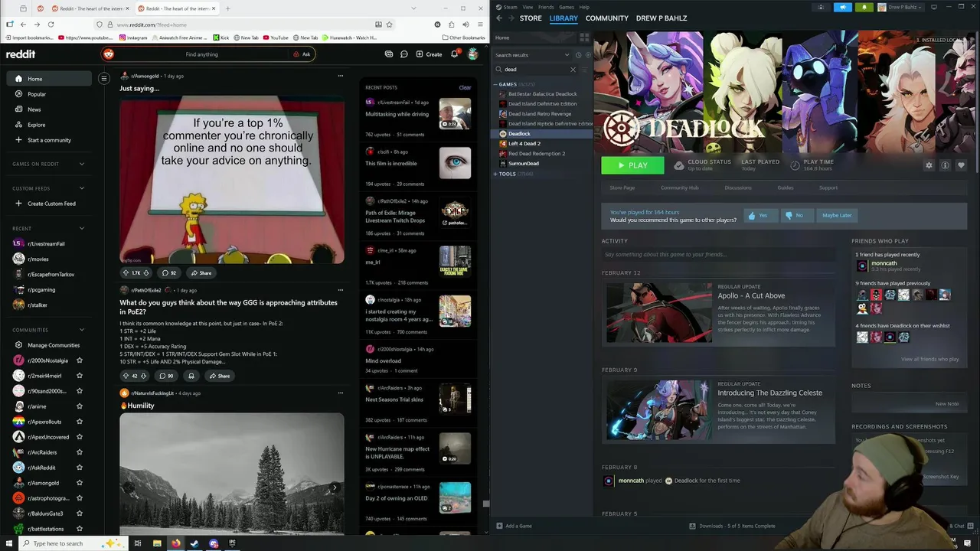Open Apollo - A Cut Above update thumbnail
This screenshot has height=551, width=980.
659,312
